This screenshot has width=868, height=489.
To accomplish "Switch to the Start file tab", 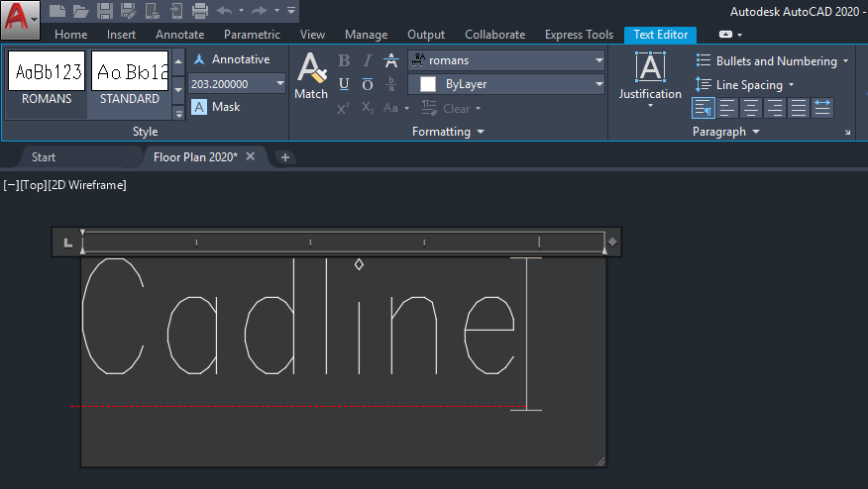I will pyautogui.click(x=44, y=157).
